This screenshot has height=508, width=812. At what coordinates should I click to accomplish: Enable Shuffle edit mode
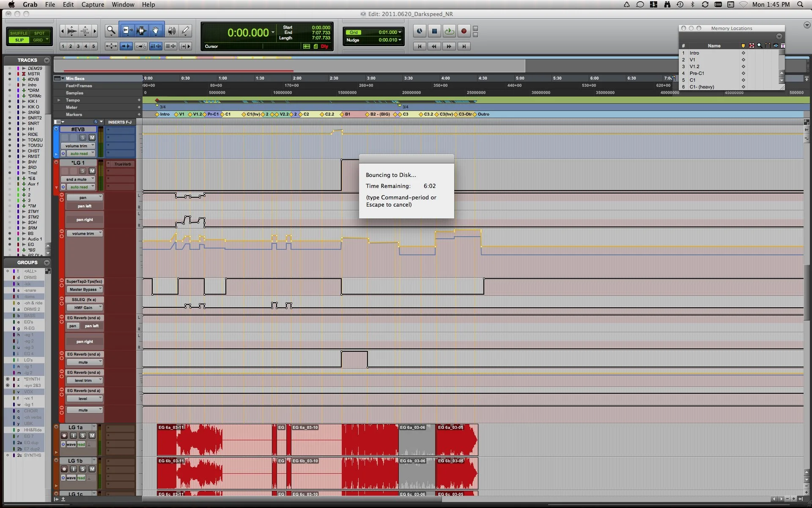tap(19, 33)
